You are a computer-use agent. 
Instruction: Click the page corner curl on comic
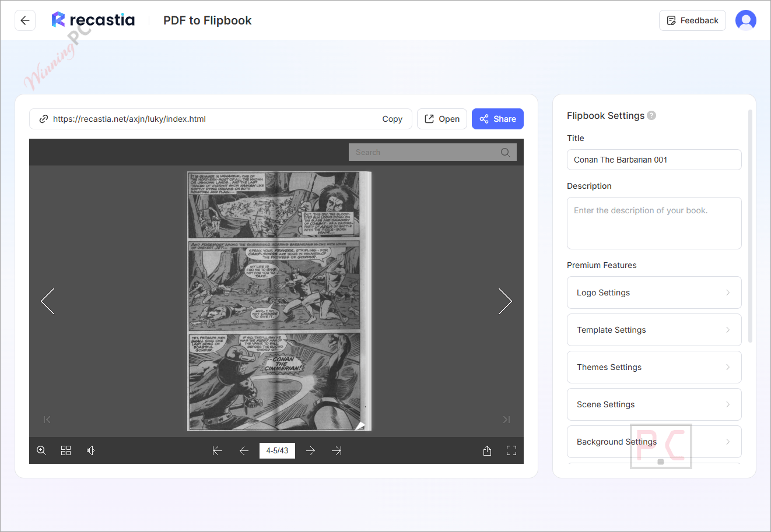tap(360, 426)
